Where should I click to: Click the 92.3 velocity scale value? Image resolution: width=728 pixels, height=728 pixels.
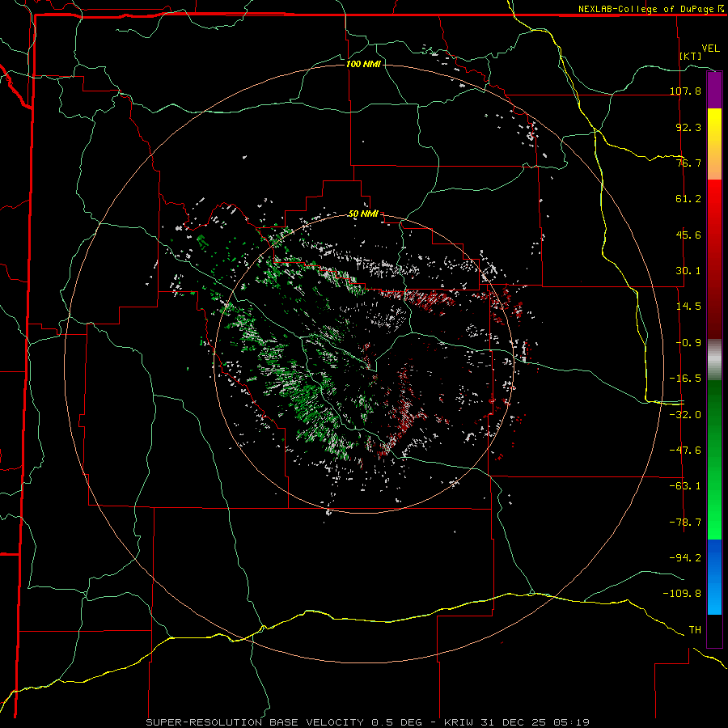click(688, 127)
